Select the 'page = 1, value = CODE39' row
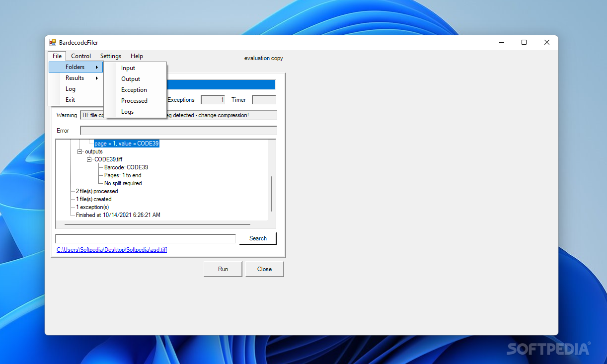 (127, 144)
